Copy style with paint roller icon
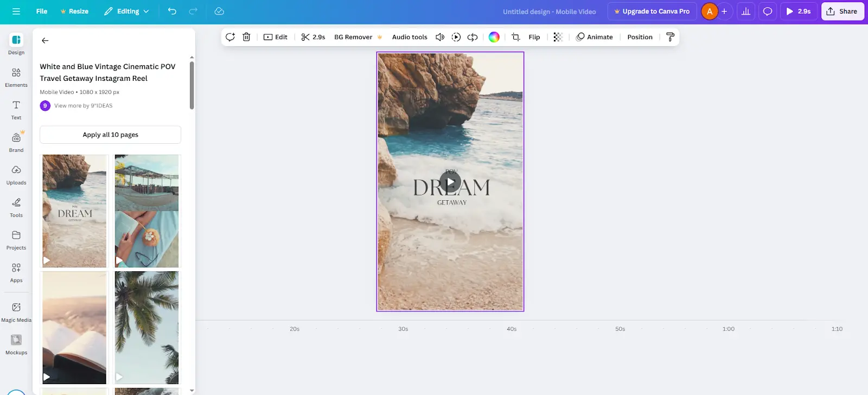 (x=670, y=37)
